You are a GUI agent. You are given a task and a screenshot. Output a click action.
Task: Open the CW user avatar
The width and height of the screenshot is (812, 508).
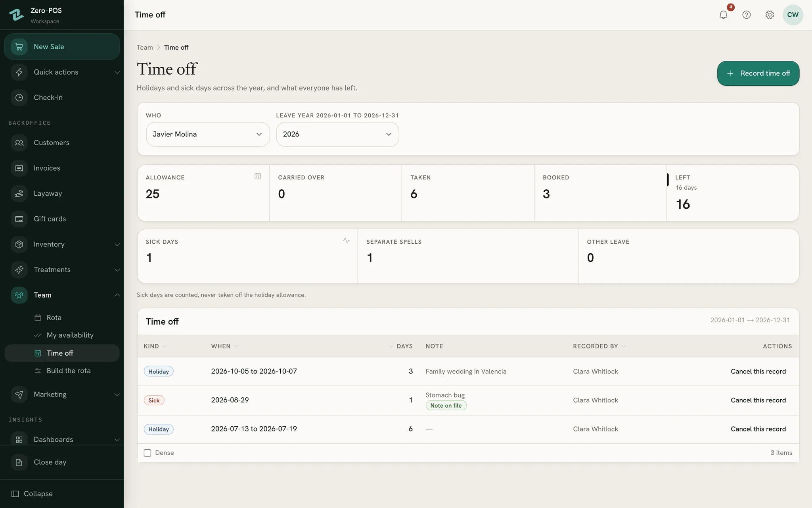pyautogui.click(x=793, y=15)
